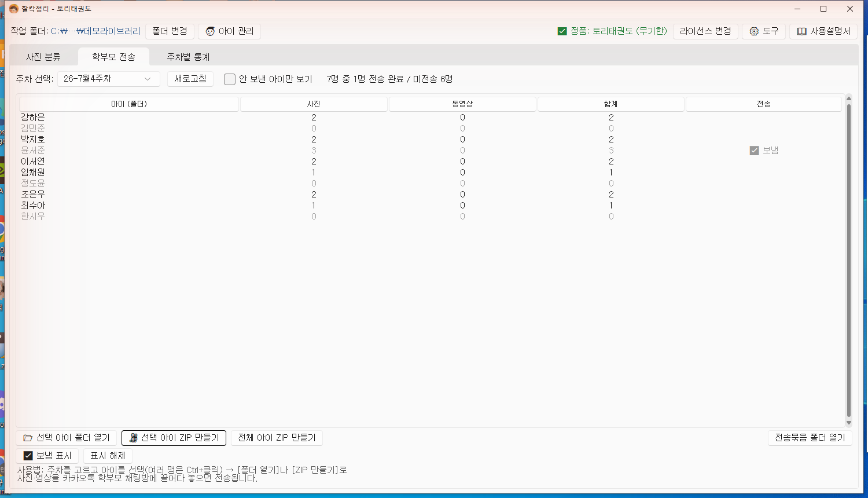Click the 합계 column header
The image size is (868, 498).
611,104
